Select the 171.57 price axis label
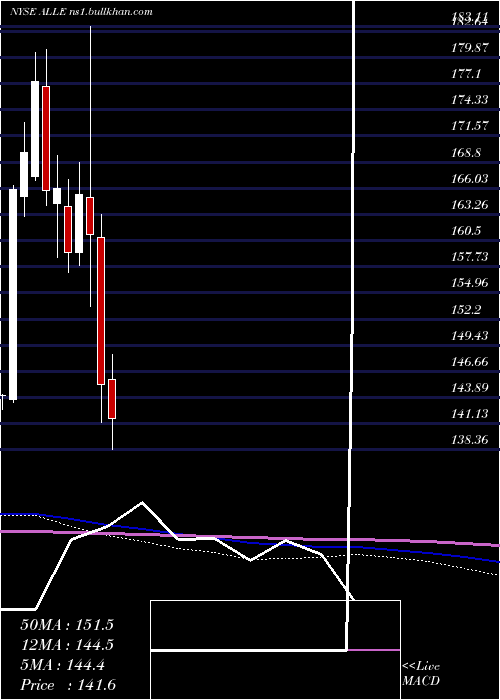This screenshot has width=500, height=700. tap(469, 126)
